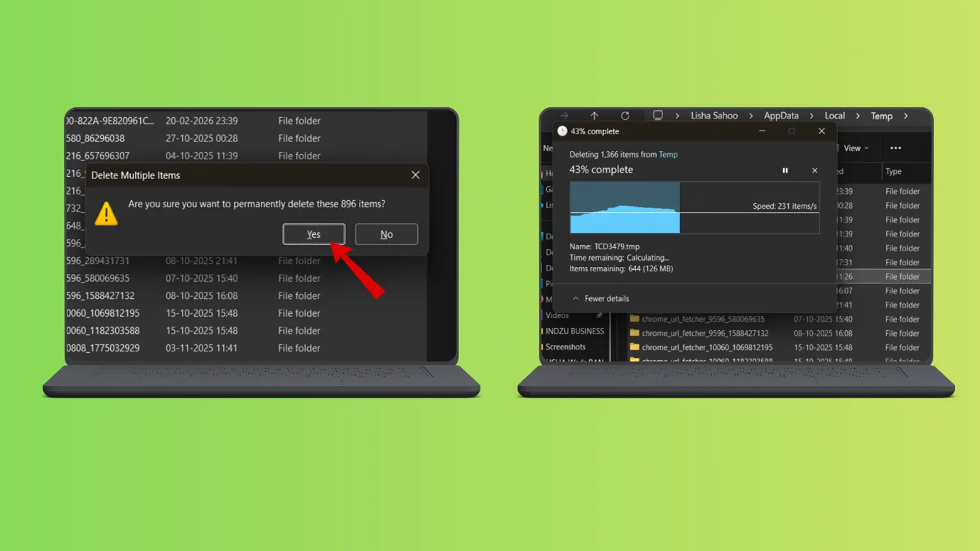The image size is (980, 551).
Task: Minimize the 43% complete progress window
Action: (x=762, y=131)
